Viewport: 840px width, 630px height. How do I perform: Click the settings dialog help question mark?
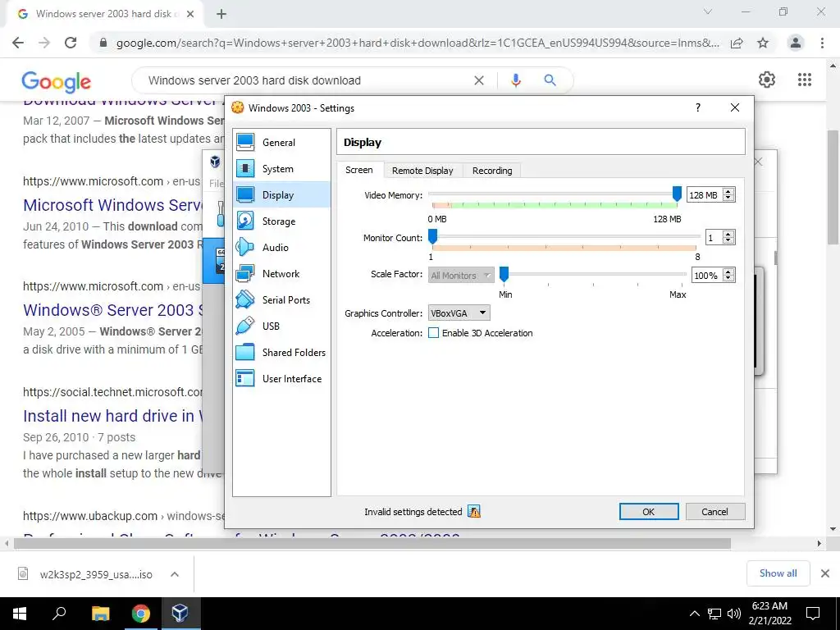[x=697, y=107]
